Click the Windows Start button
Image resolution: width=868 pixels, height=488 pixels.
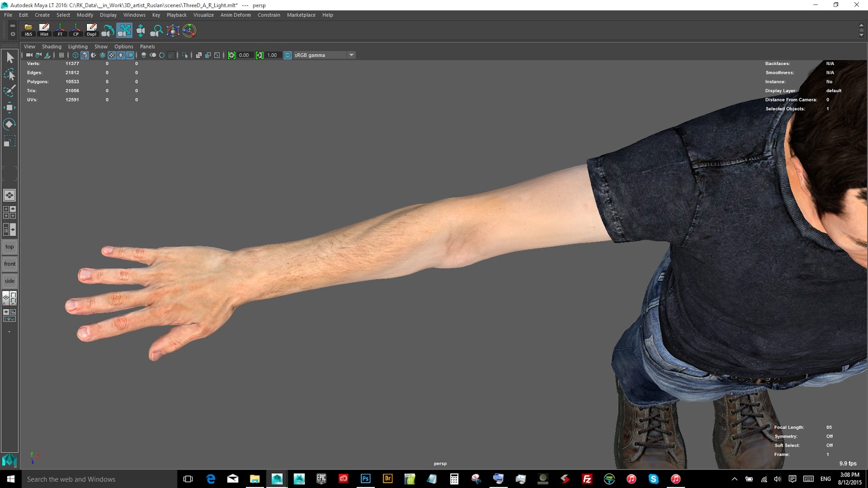point(10,479)
